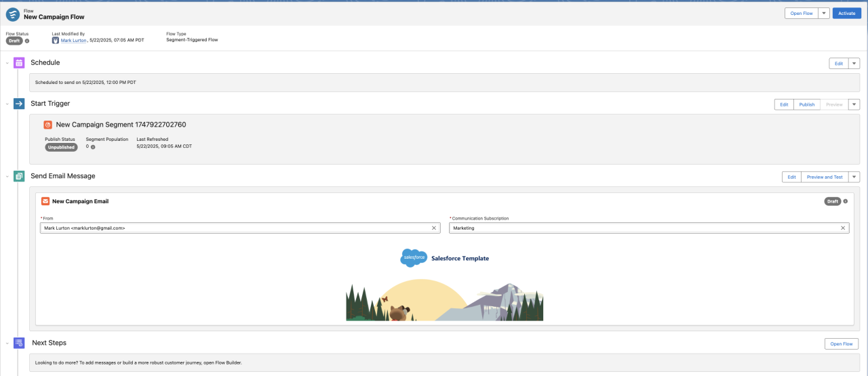
Task: Click info icon next to Draft flow status
Action: (x=27, y=41)
